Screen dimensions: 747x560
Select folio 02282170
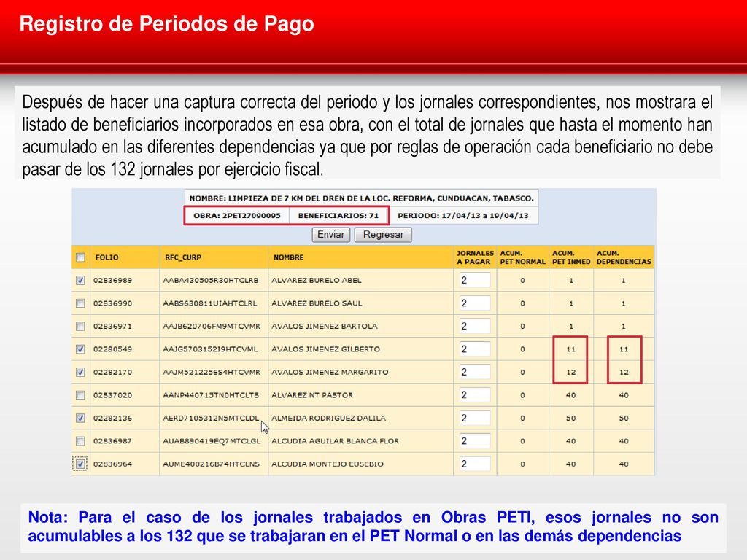112,372
